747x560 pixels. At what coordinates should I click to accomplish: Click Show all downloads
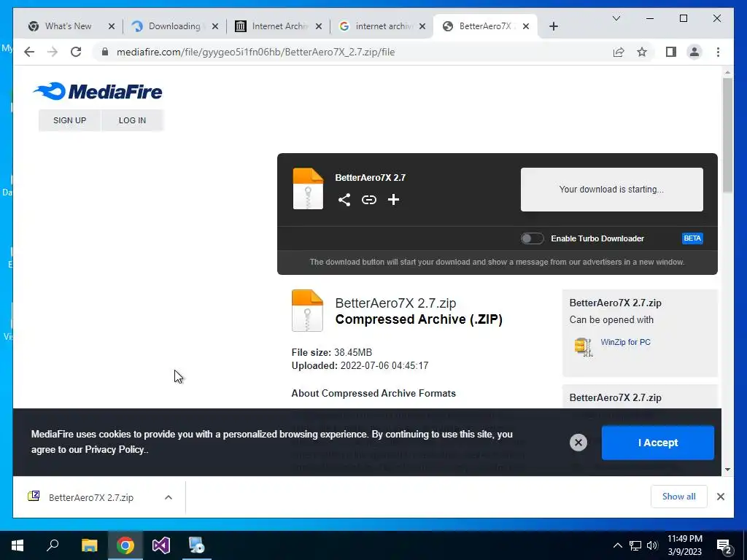coord(678,497)
